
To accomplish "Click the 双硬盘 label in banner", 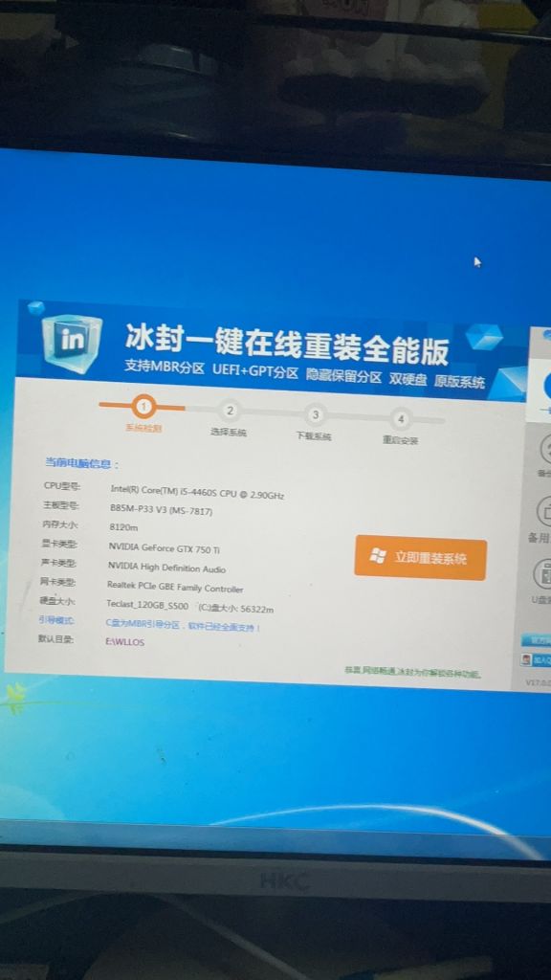I will click(408, 378).
